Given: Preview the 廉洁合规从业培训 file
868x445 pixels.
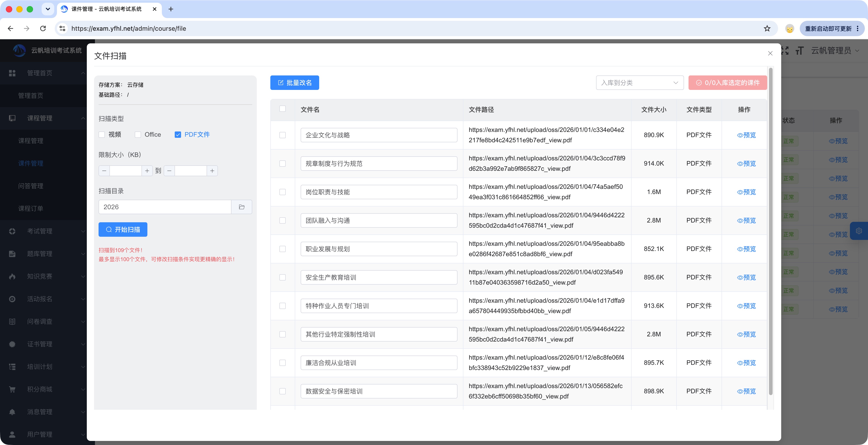Looking at the screenshot, I should [746, 363].
